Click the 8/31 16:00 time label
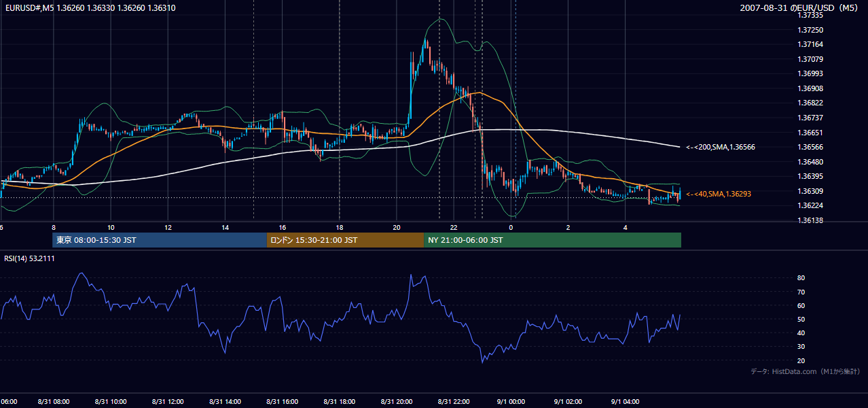 pos(282,402)
